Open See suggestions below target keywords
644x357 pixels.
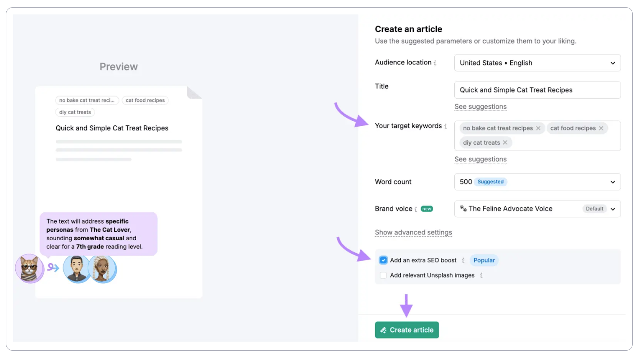tap(481, 159)
